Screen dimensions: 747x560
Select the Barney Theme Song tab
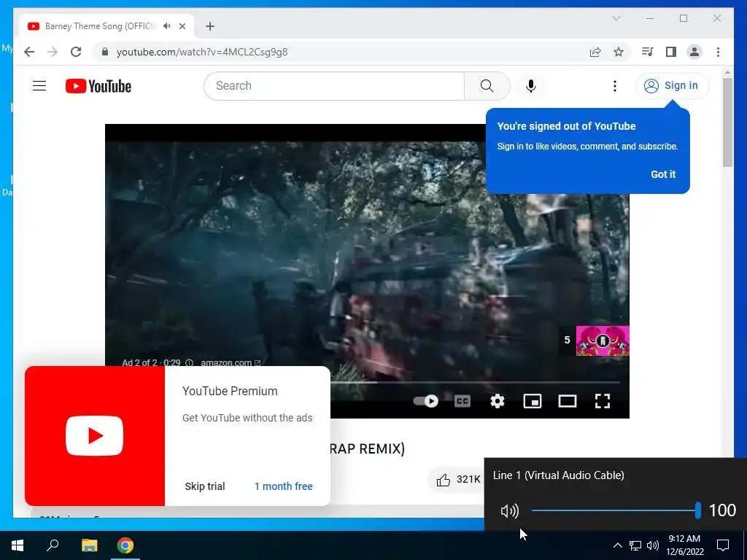[x=100, y=26]
